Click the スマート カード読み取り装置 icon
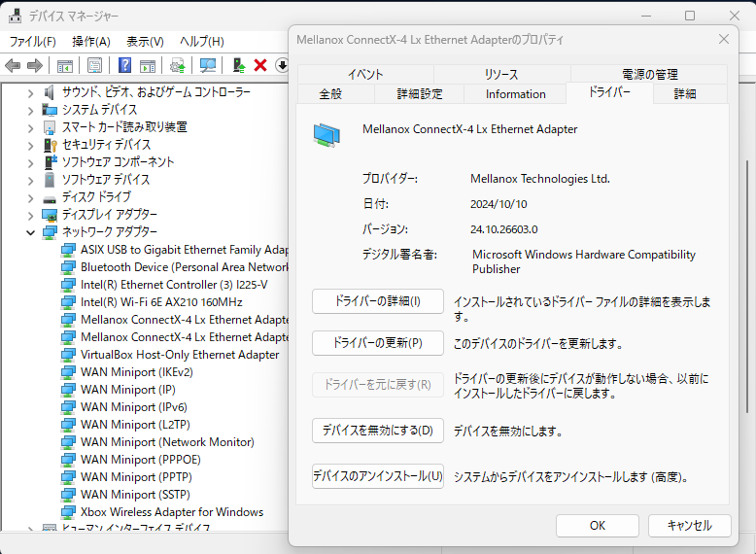Viewport: 756px width, 554px height. 50,127
